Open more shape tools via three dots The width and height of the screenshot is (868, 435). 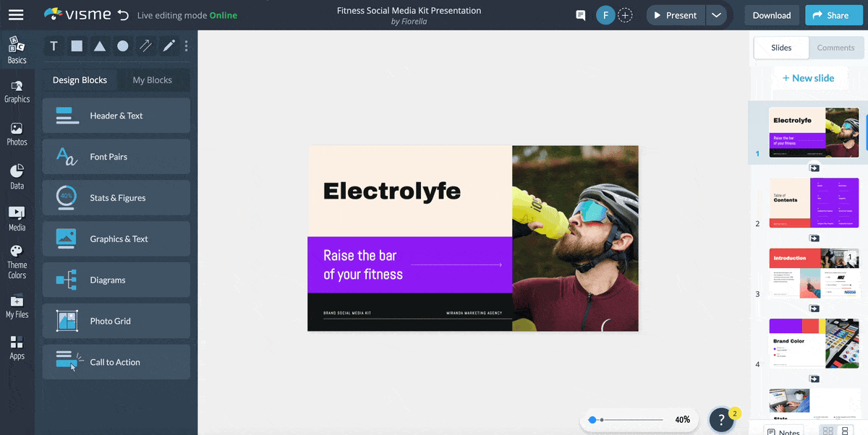[186, 46]
